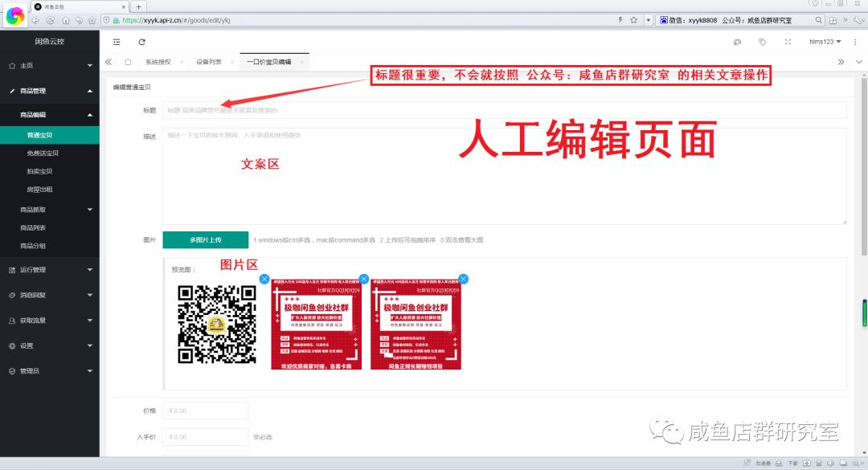The width and height of the screenshot is (868, 470).
Task: Expand the 商品抓取 submenu
Action: coord(49,210)
